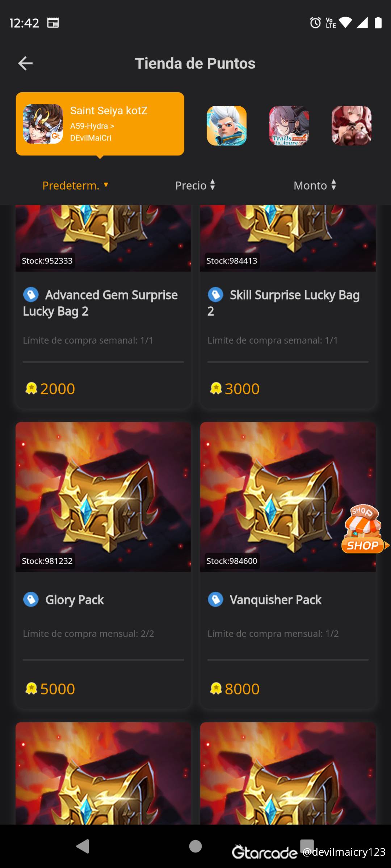The width and height of the screenshot is (391, 868).
Task: Select the red-haired character game icon
Action: 352,125
